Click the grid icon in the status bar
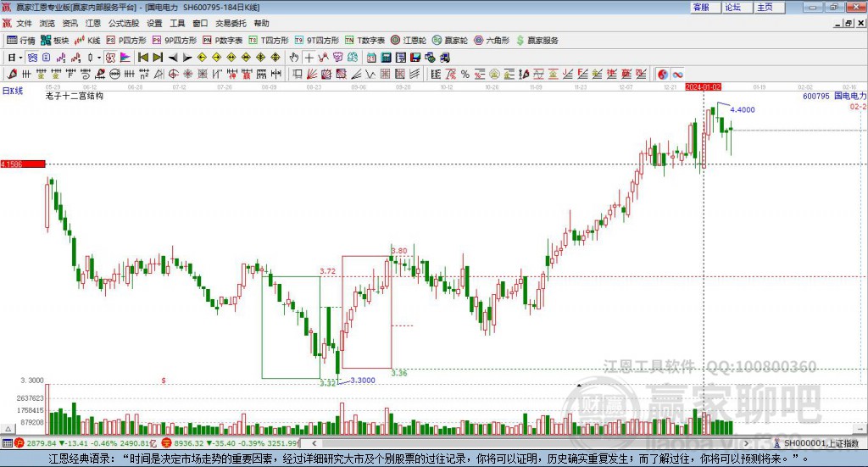Image resolution: width=868 pixels, height=467 pixels. click(x=7, y=443)
